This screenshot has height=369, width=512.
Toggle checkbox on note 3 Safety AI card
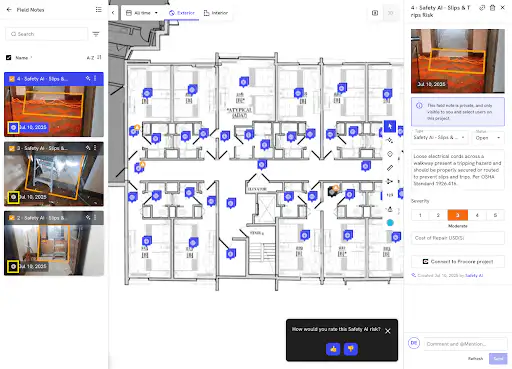[x=12, y=148]
